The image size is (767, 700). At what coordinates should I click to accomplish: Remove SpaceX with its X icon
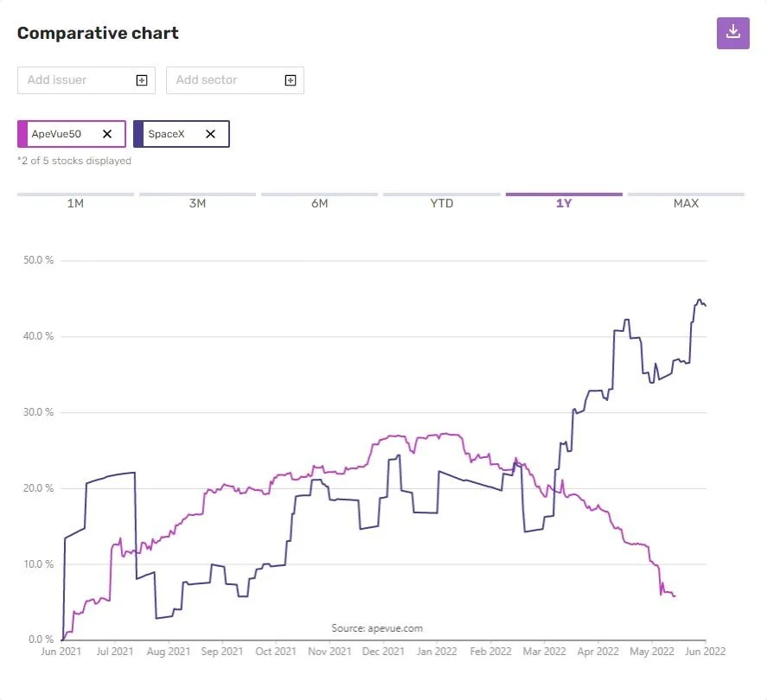(x=210, y=134)
